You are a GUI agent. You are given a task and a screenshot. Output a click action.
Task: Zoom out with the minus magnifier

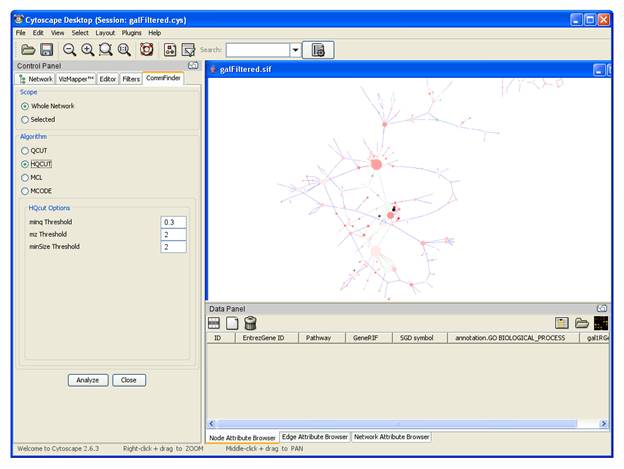(69, 50)
